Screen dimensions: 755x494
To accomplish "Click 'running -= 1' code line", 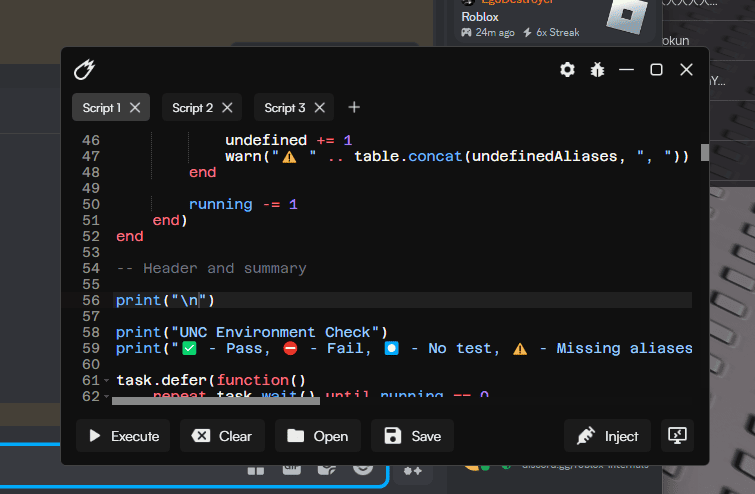I will (x=243, y=204).
